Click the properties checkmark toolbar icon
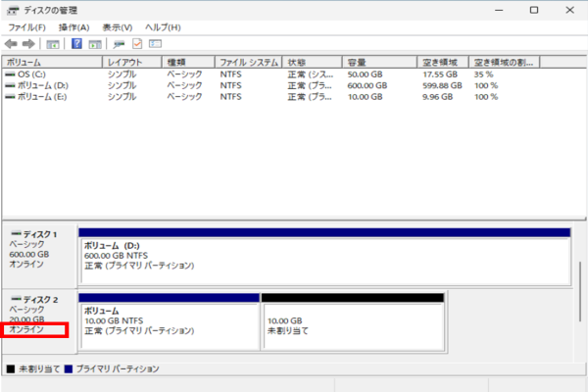Screen dimensions: 588x392 coord(137,44)
